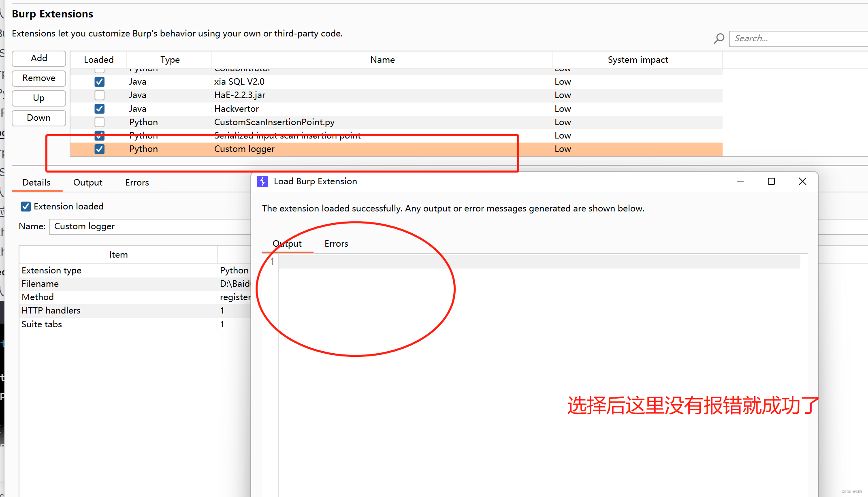The height and width of the screenshot is (497, 868).
Task: Click the search magnifier icon
Action: (719, 38)
